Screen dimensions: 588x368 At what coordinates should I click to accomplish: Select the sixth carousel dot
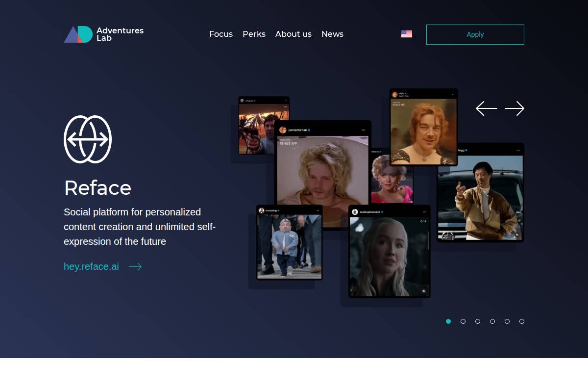click(x=522, y=321)
